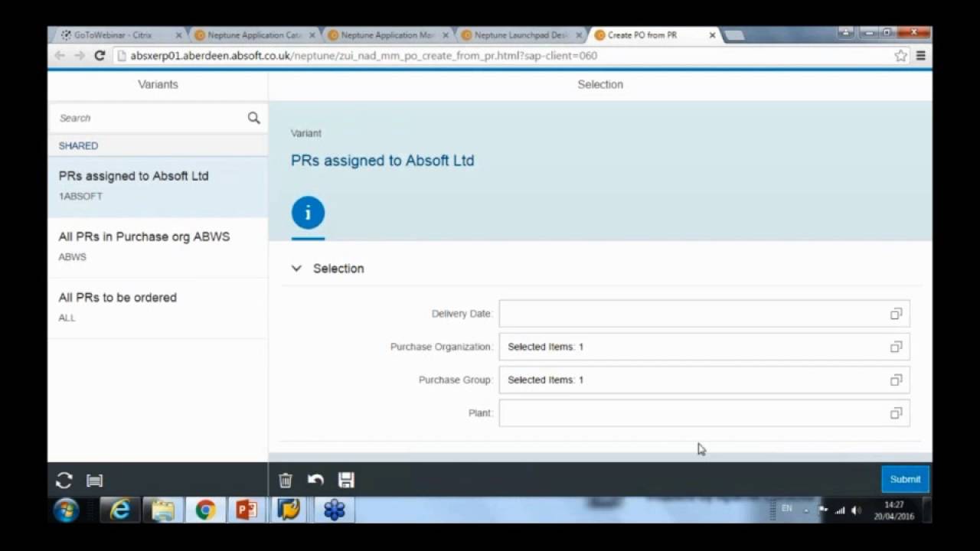Collapse the Selection section chevron
980x551 pixels.
coord(296,269)
